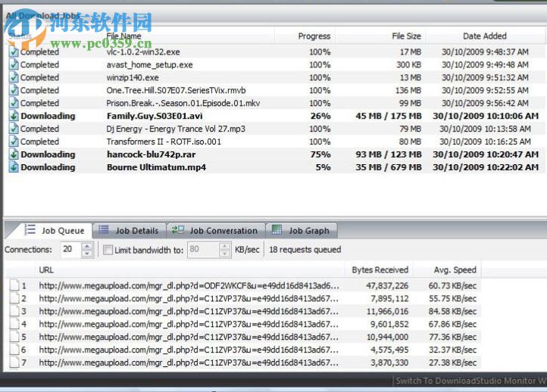Select Dj Energy - Energy Trance Vol 27.mp3
This screenshot has height=392, width=547.
(176, 129)
